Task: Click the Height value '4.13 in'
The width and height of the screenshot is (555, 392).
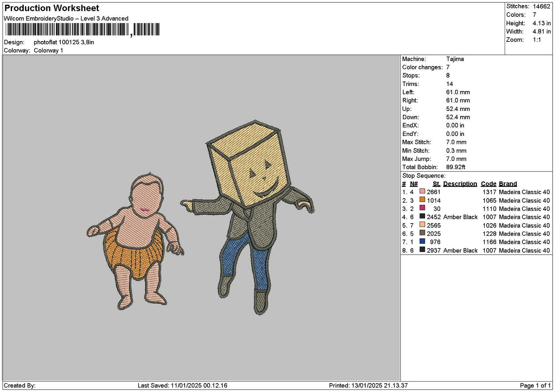Action: pyautogui.click(x=542, y=23)
